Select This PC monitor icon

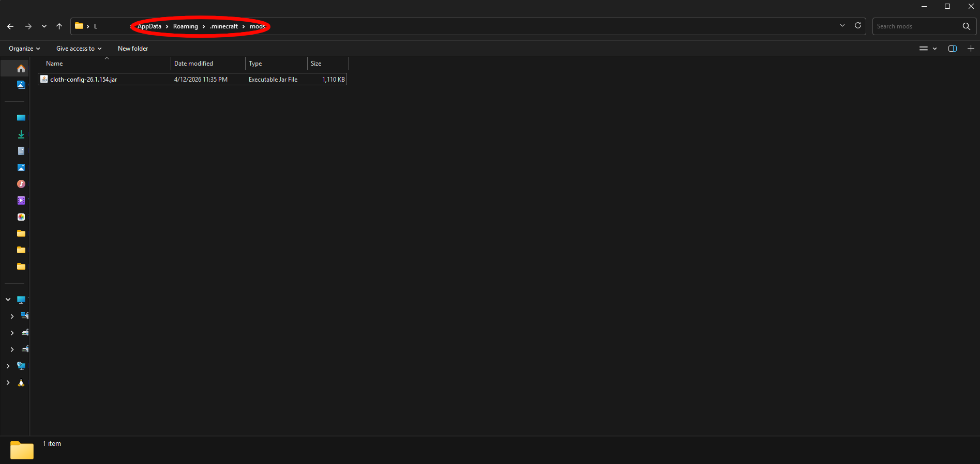click(21, 300)
